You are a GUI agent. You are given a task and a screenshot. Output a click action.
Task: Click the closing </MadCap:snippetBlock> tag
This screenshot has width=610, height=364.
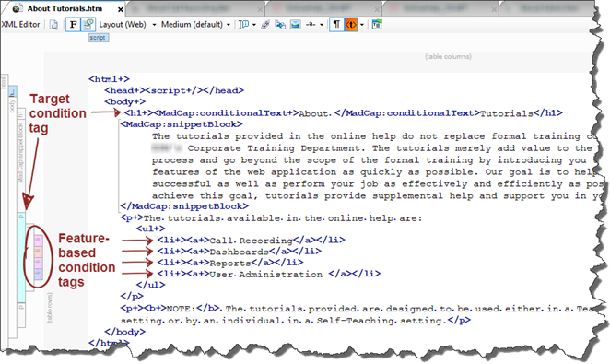pyautogui.click(x=184, y=206)
